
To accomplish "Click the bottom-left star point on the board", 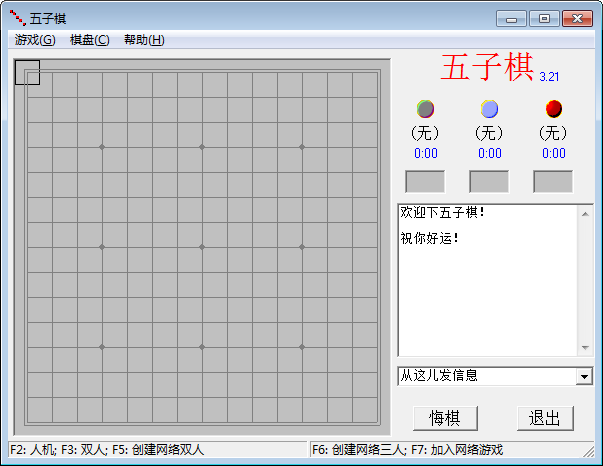I will tap(102, 347).
